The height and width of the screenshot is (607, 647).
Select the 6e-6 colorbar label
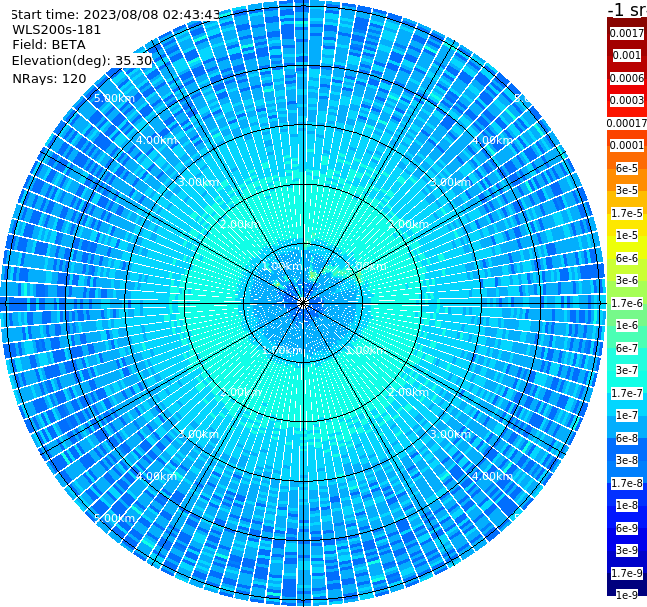click(x=627, y=258)
